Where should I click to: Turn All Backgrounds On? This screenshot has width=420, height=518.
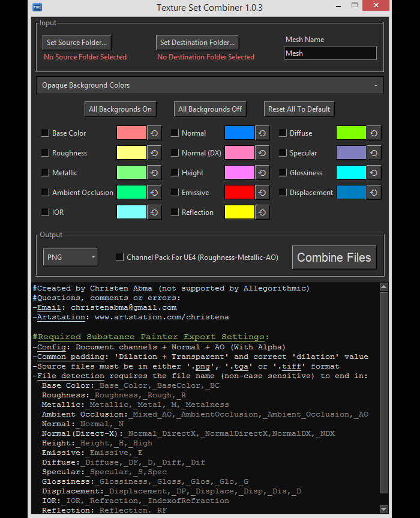[120, 109]
